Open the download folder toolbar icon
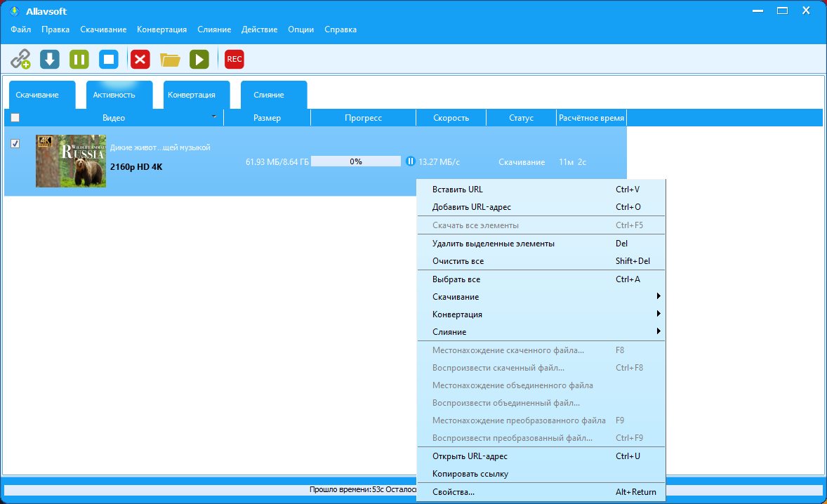Viewport: 827px width, 504px height. [170, 60]
